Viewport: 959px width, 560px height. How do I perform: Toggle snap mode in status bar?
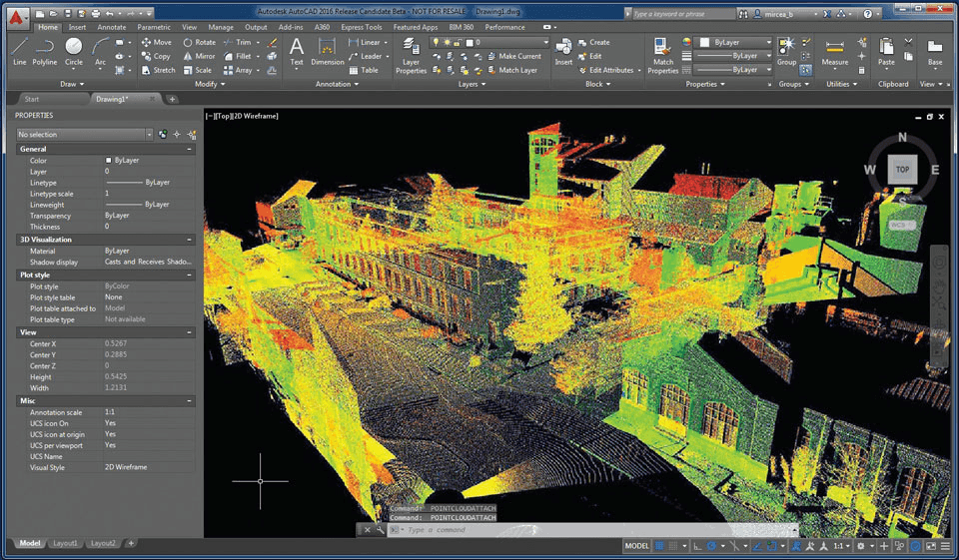[x=672, y=546]
